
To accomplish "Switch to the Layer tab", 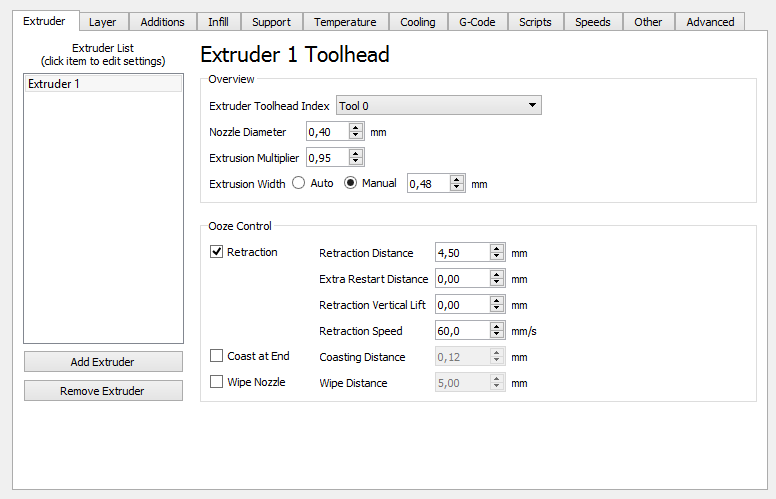I will [103, 22].
